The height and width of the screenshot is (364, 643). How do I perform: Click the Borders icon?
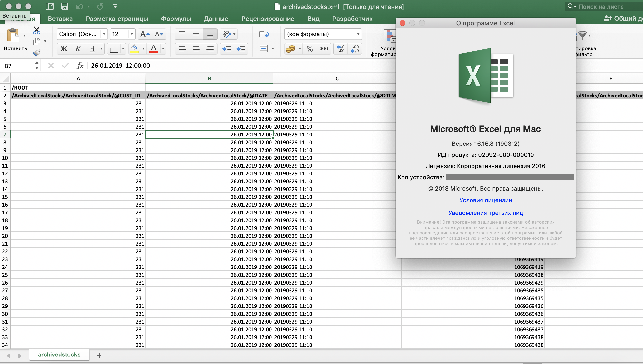114,48
